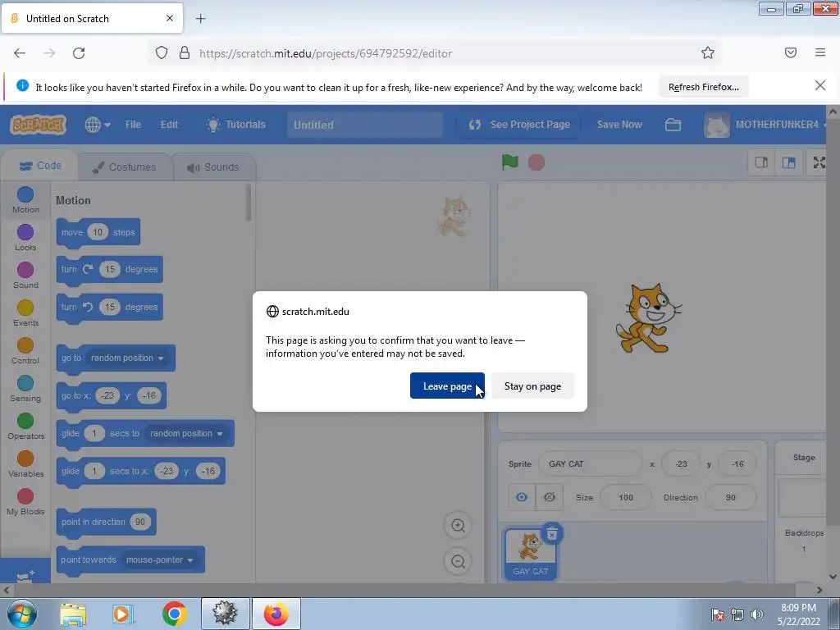Screen dimensions: 840x630
Task: Go back to the previous page
Action: 20,53
